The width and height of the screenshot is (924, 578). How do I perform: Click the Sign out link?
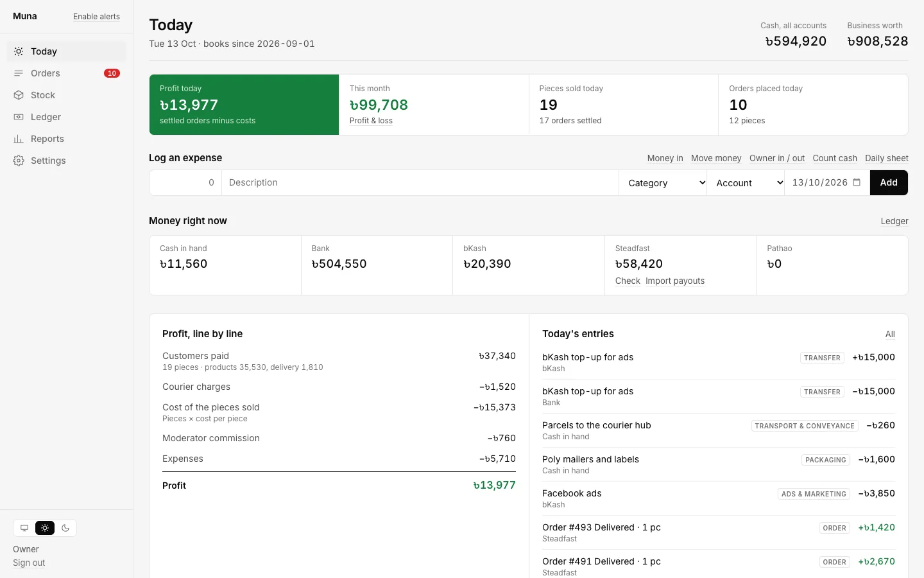click(29, 563)
